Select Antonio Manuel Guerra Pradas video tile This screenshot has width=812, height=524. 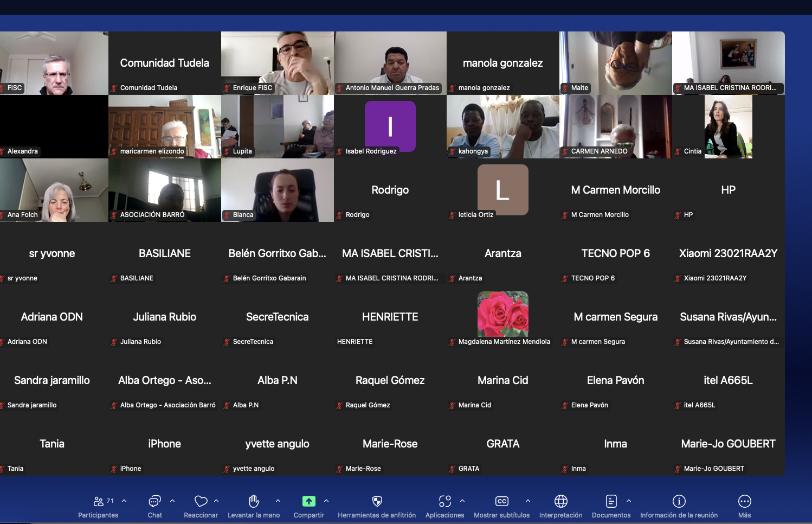click(x=390, y=62)
